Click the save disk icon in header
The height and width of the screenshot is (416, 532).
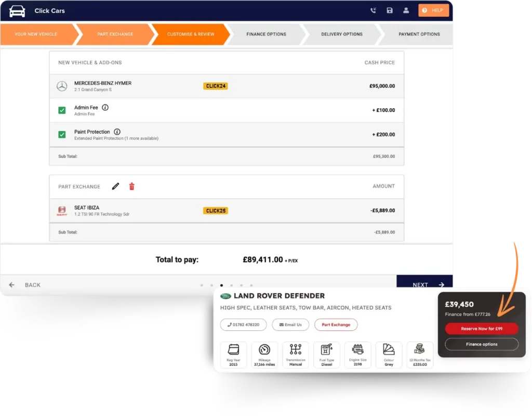point(390,10)
